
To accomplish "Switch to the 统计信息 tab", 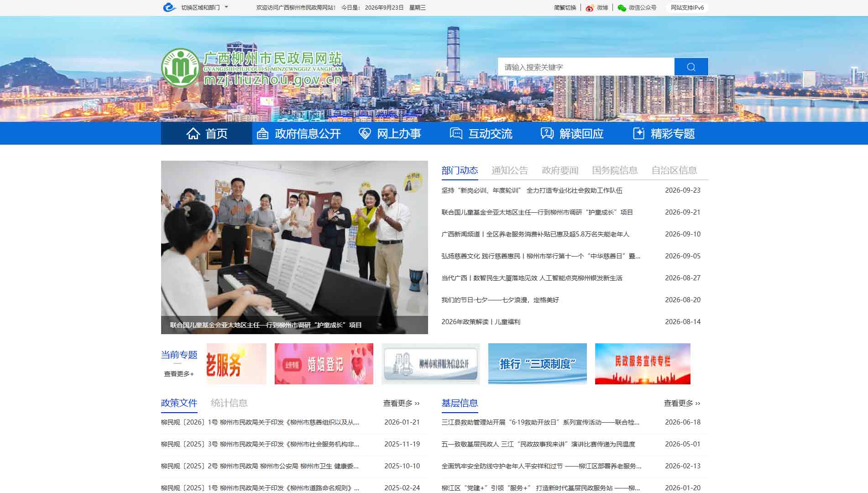I will [x=229, y=403].
